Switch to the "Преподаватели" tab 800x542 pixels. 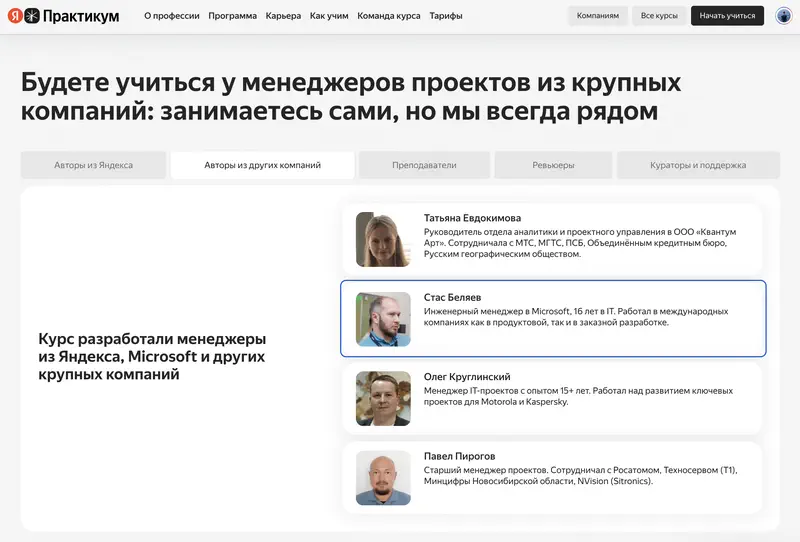[x=424, y=165]
